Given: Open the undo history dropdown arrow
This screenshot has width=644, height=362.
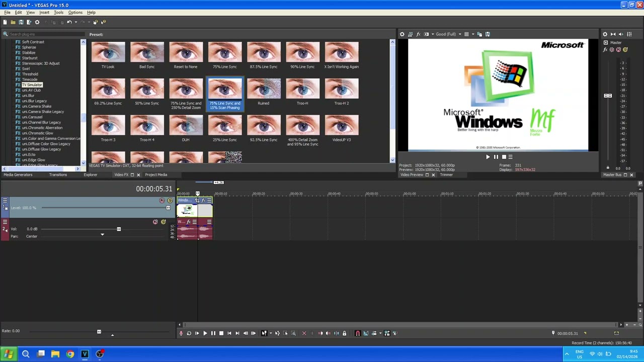Looking at the screenshot, I should pos(75,22).
